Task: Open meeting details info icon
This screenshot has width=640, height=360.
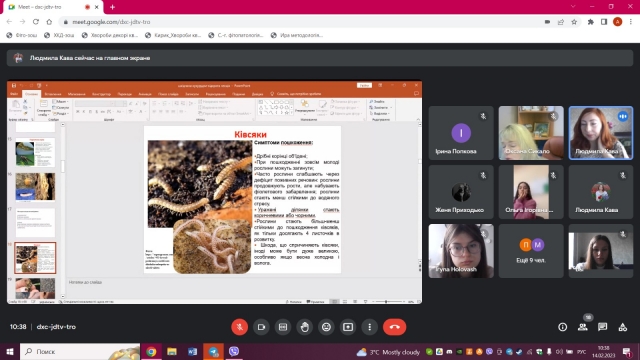Action: [x=562, y=327]
